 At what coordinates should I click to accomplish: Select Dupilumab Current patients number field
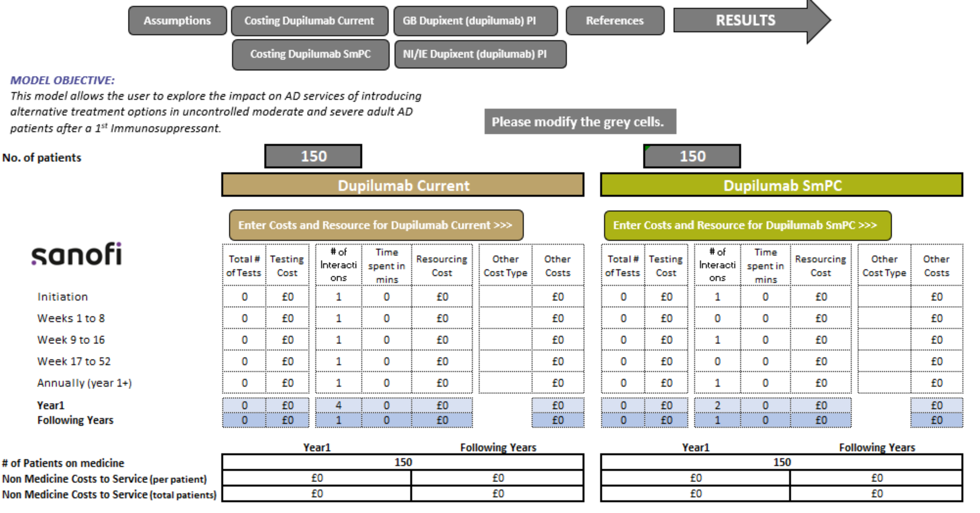pos(313,156)
